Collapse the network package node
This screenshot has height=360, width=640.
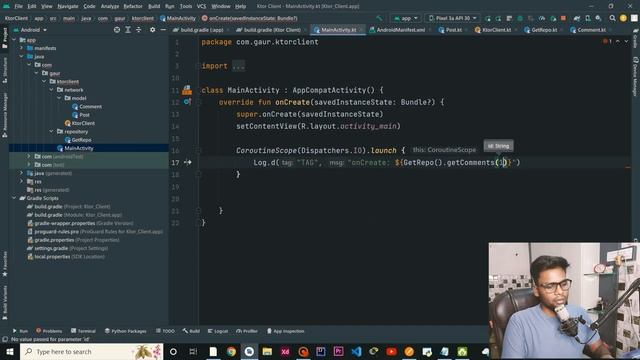(x=52, y=90)
